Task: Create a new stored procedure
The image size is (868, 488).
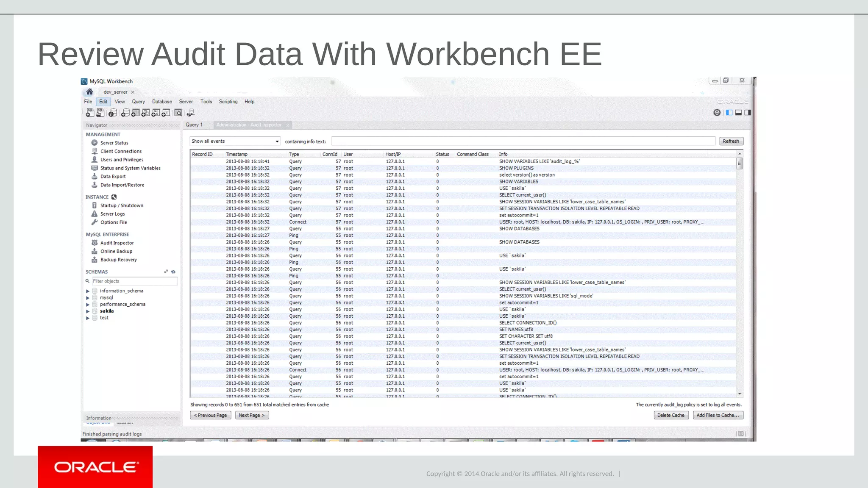Action: click(156, 113)
